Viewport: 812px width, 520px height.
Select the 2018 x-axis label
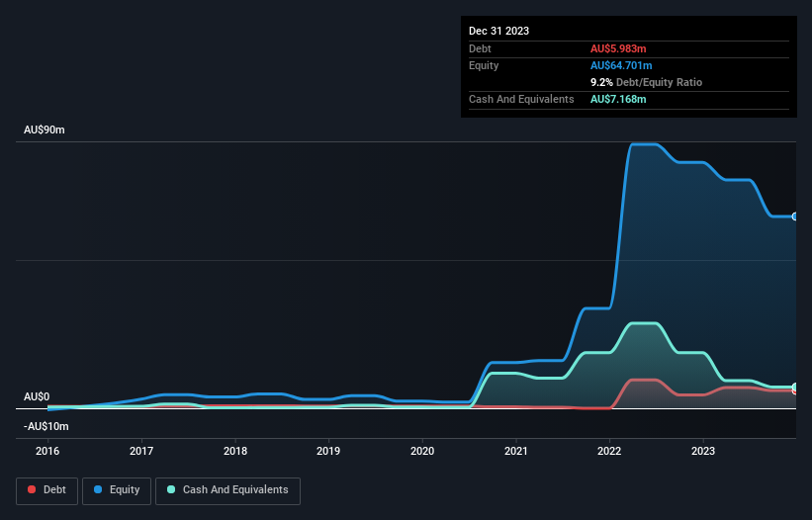(235, 451)
